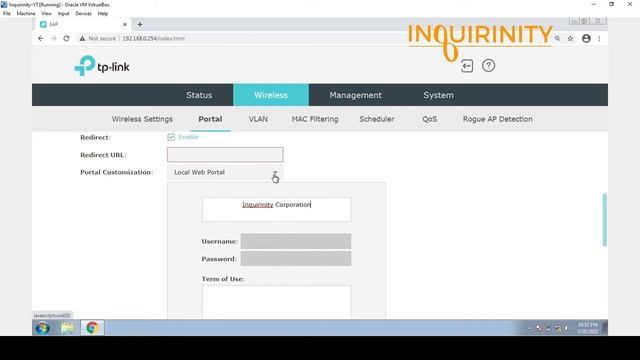The image size is (640, 360).
Task: Open Rogue AP Detection subtab
Action: (498, 119)
